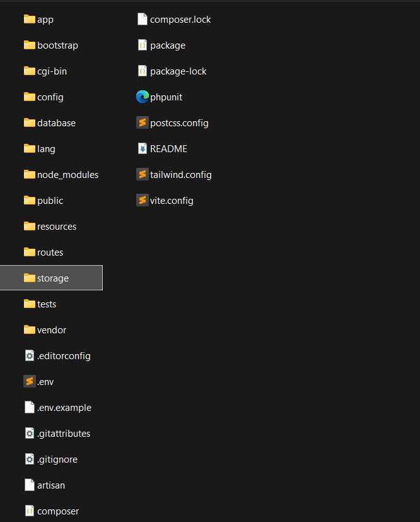
Task: Click the artisan blank file icon
Action: (x=29, y=485)
